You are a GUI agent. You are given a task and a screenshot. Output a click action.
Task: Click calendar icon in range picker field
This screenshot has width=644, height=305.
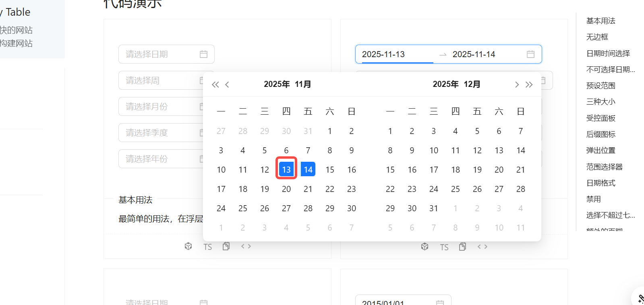530,54
